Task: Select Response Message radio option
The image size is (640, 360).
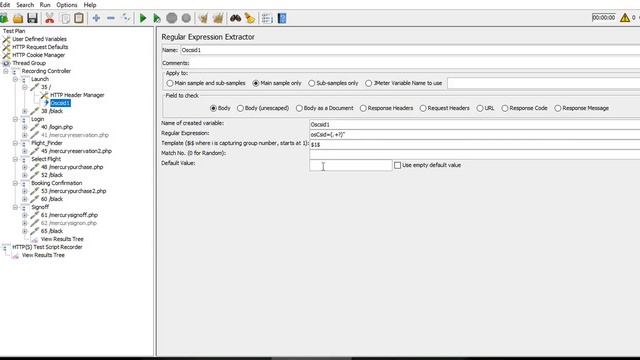Action: coord(558,108)
